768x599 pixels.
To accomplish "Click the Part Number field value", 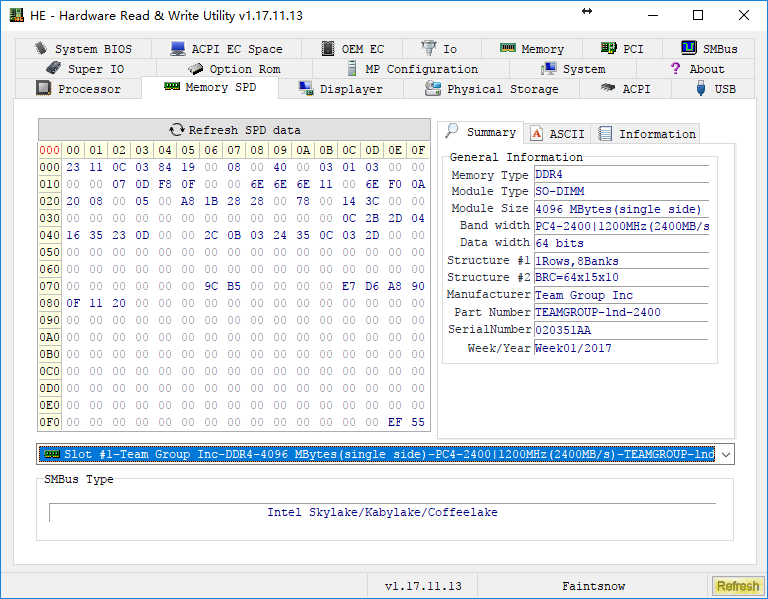I will tap(620, 312).
